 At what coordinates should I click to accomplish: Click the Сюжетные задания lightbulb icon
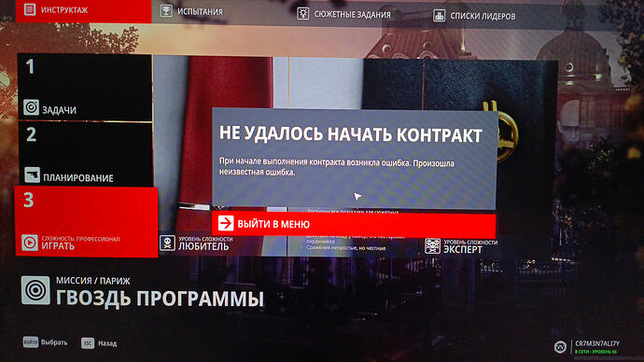pyautogui.click(x=303, y=14)
